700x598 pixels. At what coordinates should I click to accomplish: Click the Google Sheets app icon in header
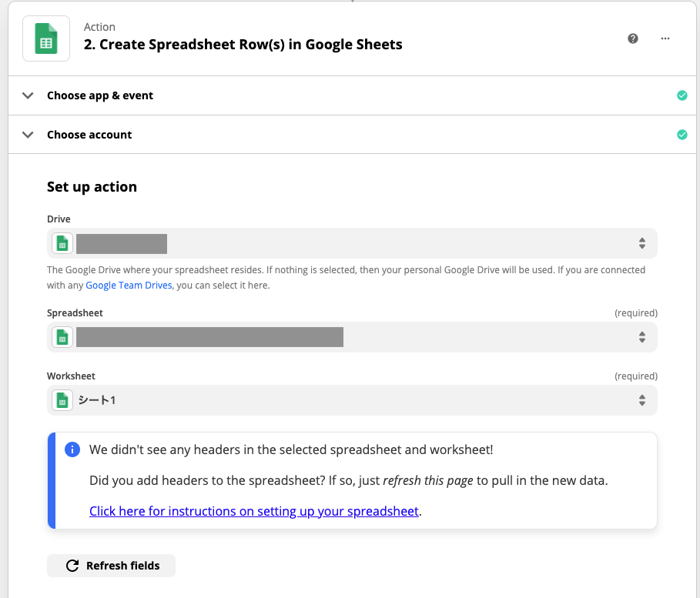click(46, 38)
